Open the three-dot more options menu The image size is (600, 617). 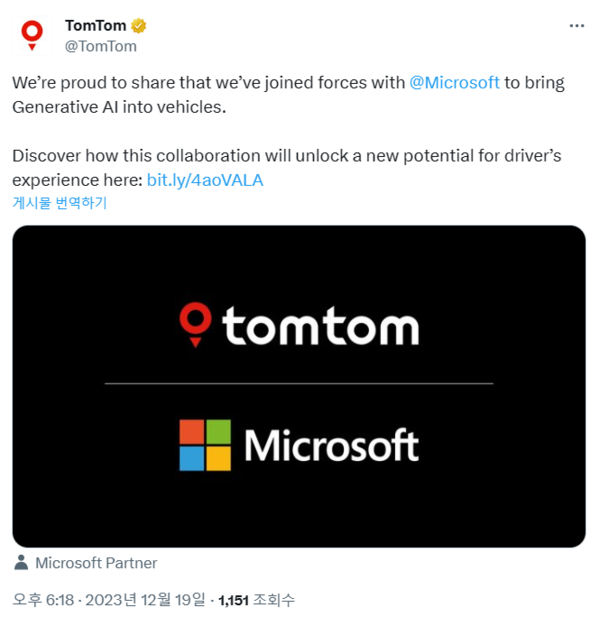point(576,26)
